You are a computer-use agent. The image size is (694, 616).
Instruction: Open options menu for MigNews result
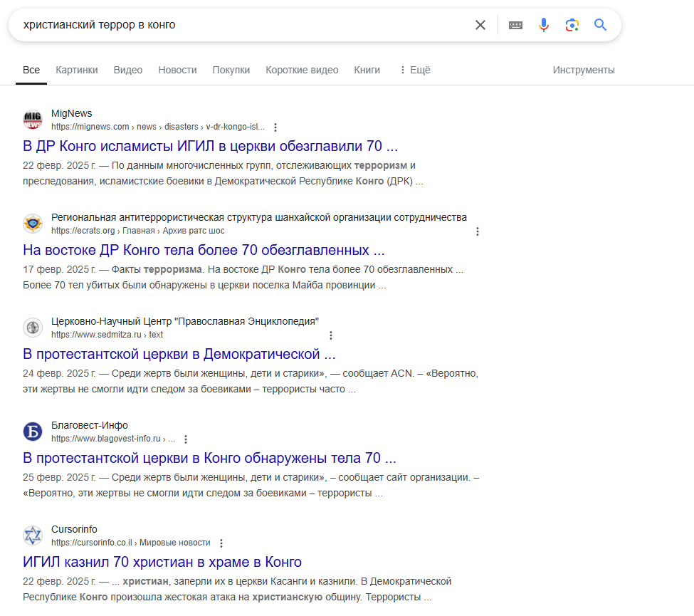(x=275, y=127)
